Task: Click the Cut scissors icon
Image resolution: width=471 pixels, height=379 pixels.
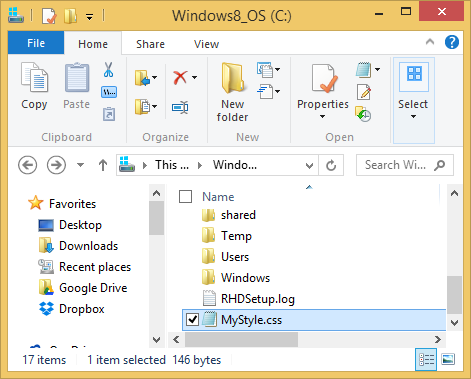Action: [x=108, y=70]
